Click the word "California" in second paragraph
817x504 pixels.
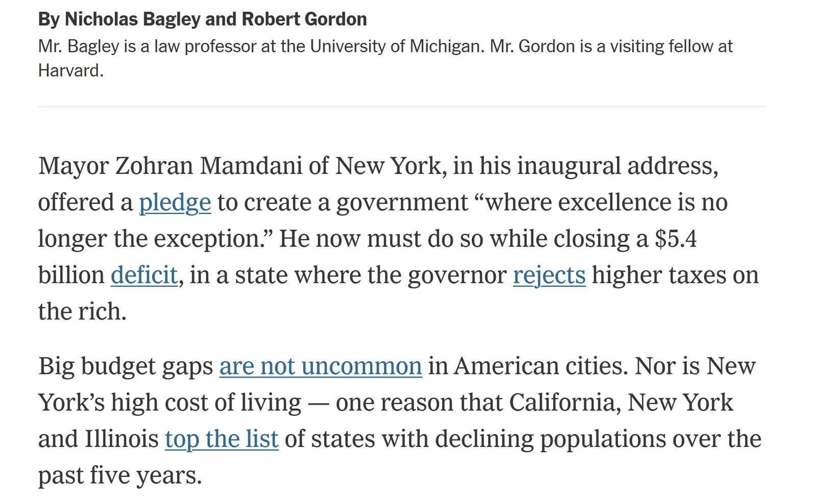point(565,403)
